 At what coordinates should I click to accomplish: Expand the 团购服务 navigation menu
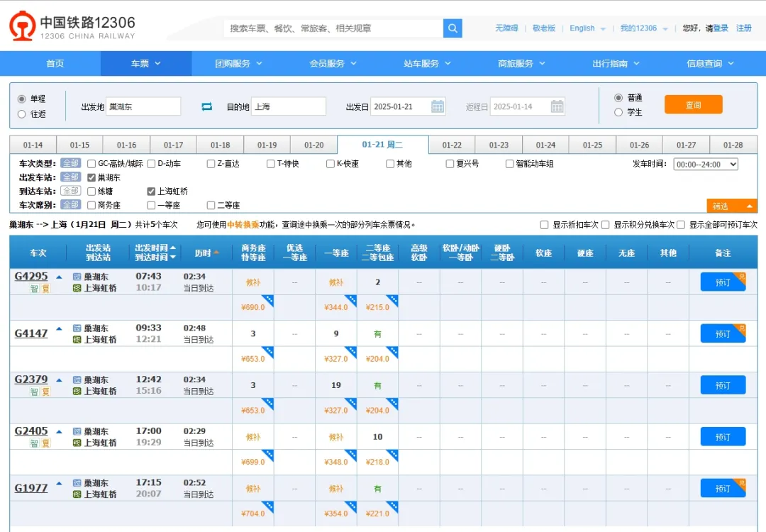[x=238, y=64]
